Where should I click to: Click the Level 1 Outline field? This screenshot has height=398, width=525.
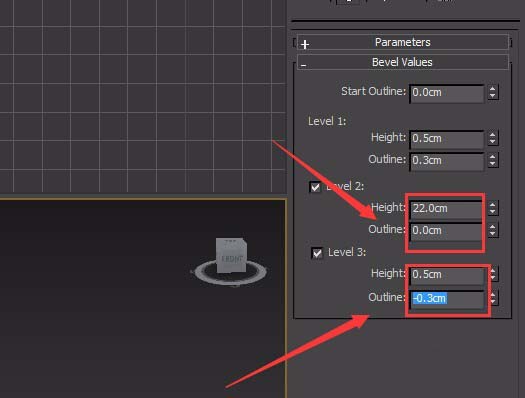(447, 161)
